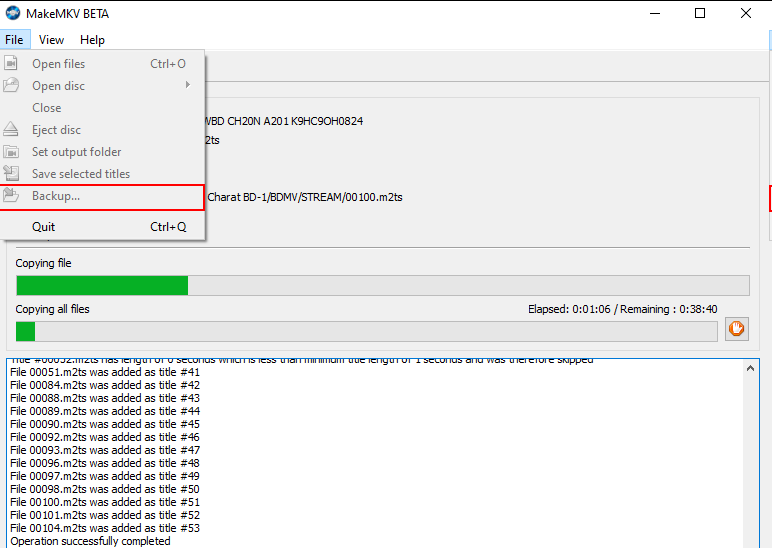Open the File menu

tap(14, 40)
